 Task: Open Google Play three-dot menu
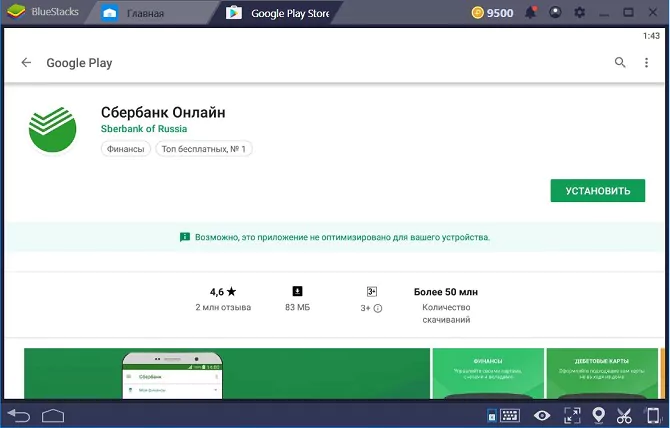pos(646,63)
